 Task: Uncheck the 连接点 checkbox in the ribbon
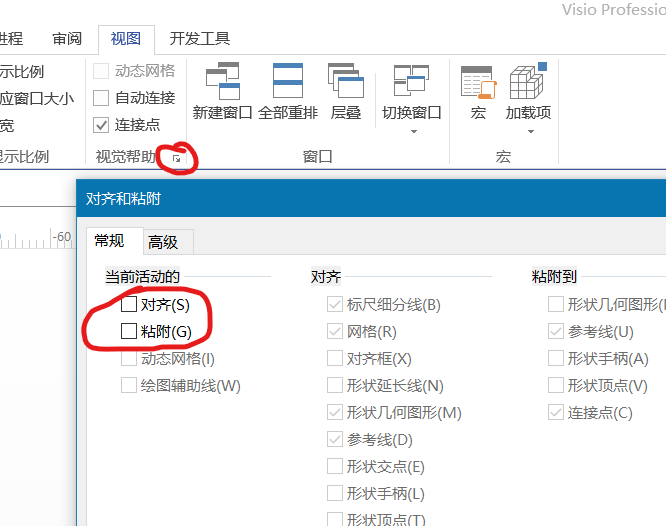coord(101,125)
